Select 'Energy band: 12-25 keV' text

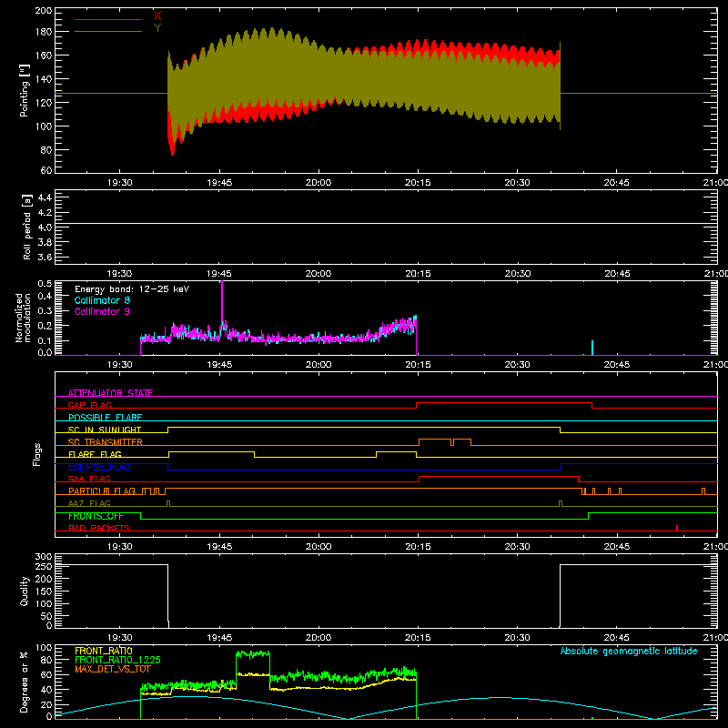pos(132,289)
